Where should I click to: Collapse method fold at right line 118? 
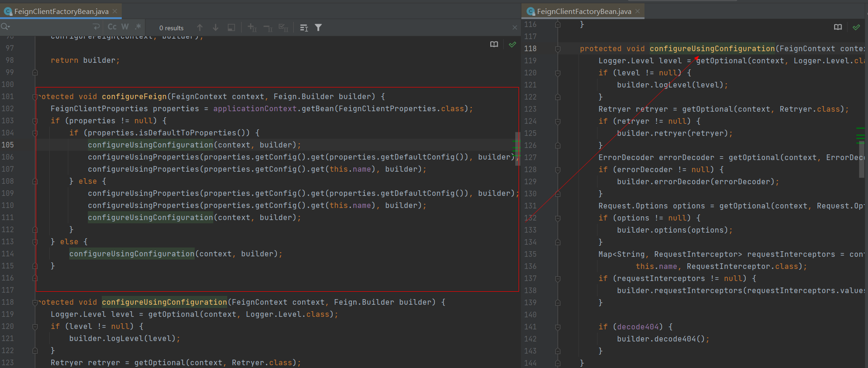(558, 49)
